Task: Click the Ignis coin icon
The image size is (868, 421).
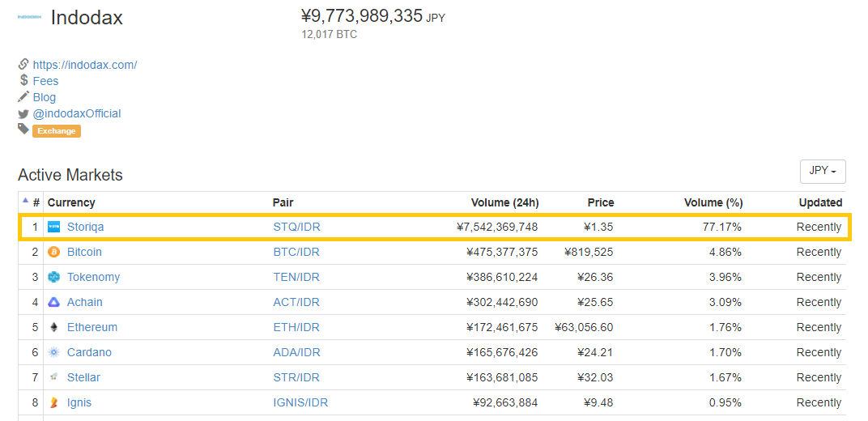Action: point(54,402)
